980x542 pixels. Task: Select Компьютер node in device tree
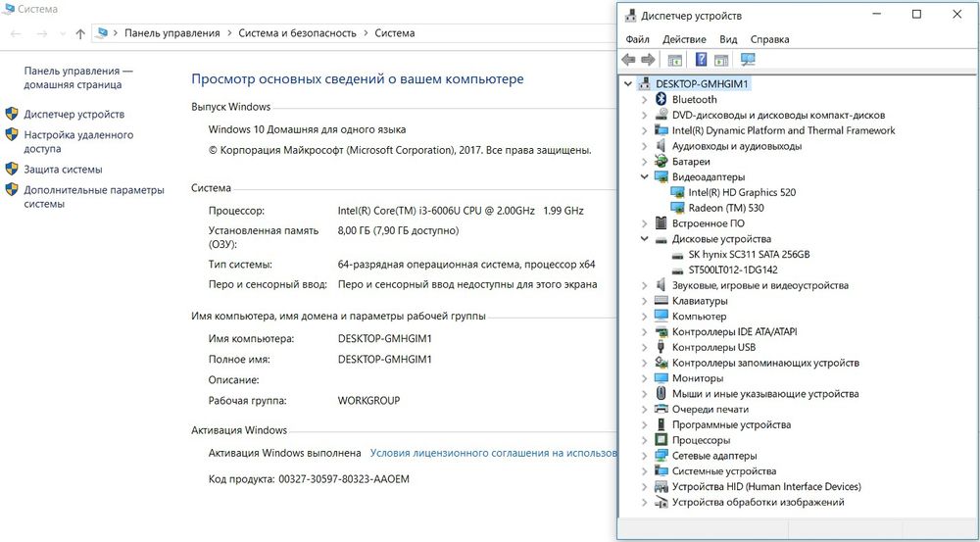[x=700, y=317]
